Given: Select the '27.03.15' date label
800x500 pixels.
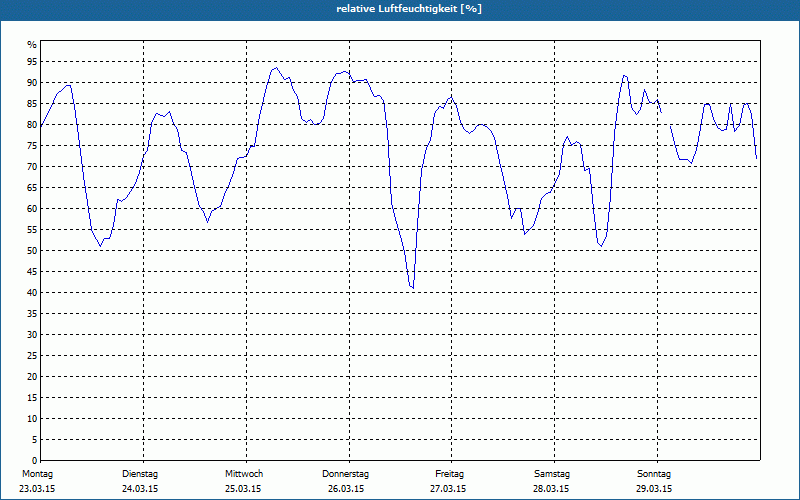Looking at the screenshot, I should [x=448, y=489].
